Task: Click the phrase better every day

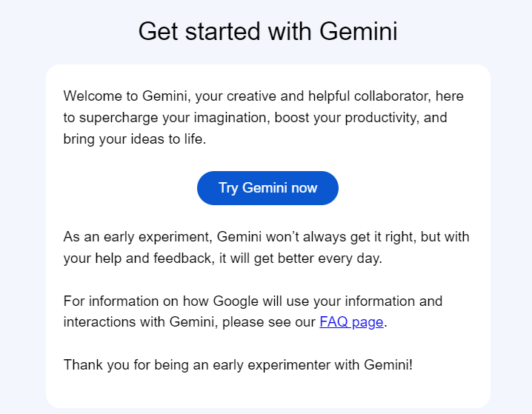Action: click(330, 258)
